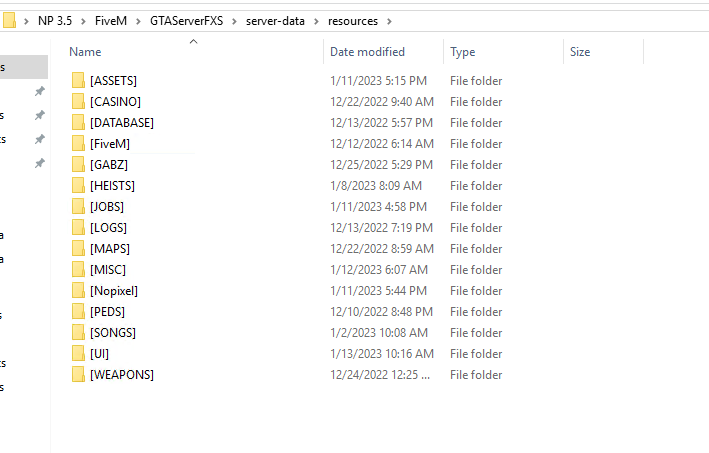Select the [DATABASE] folder name

point(122,123)
